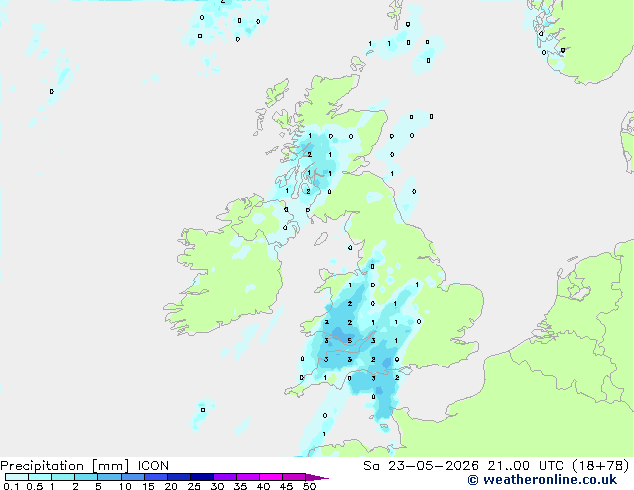This screenshot has height=490, width=634.
Task: Click the legend value label '0.1'
Action: 11,486
